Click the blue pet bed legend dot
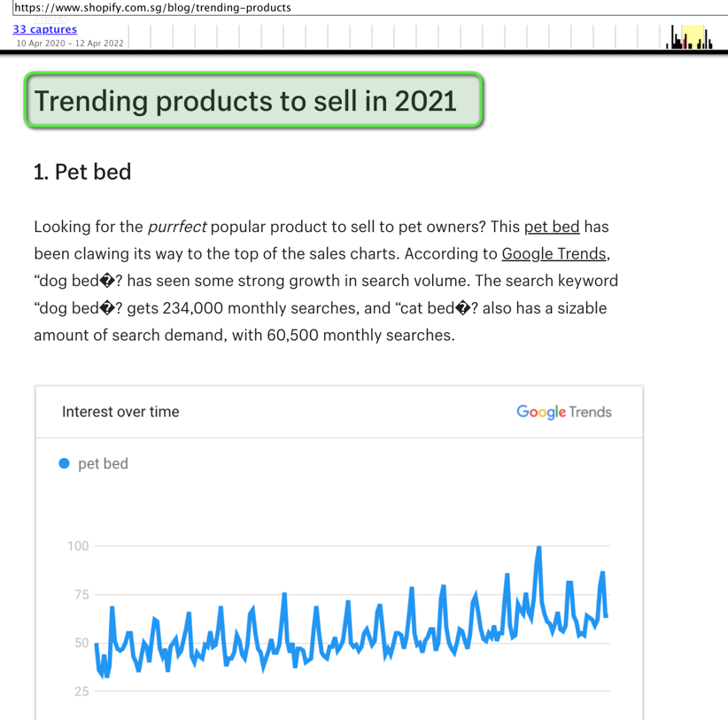Image resolution: width=728 pixels, height=720 pixels. point(64,463)
